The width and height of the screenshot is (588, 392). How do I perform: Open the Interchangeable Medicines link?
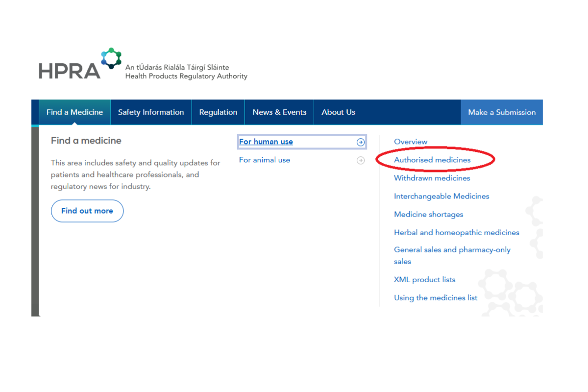441,196
